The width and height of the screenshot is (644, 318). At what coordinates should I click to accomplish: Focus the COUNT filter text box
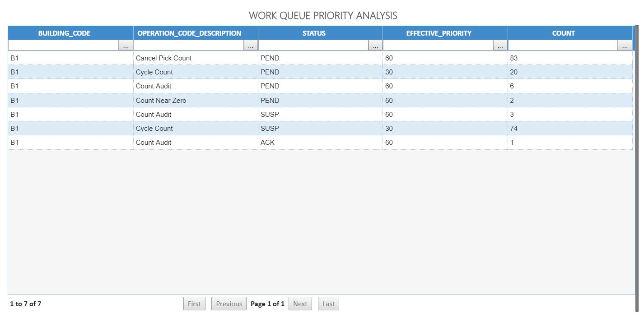(563, 46)
